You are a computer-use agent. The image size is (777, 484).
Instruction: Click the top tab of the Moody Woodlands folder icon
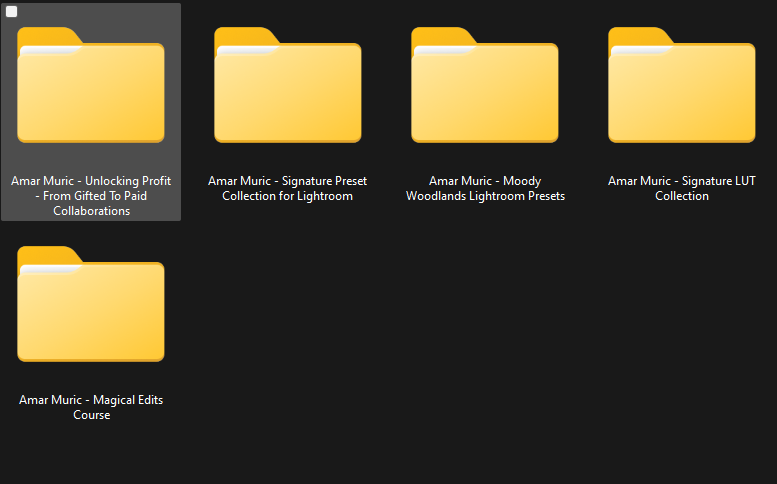click(441, 35)
